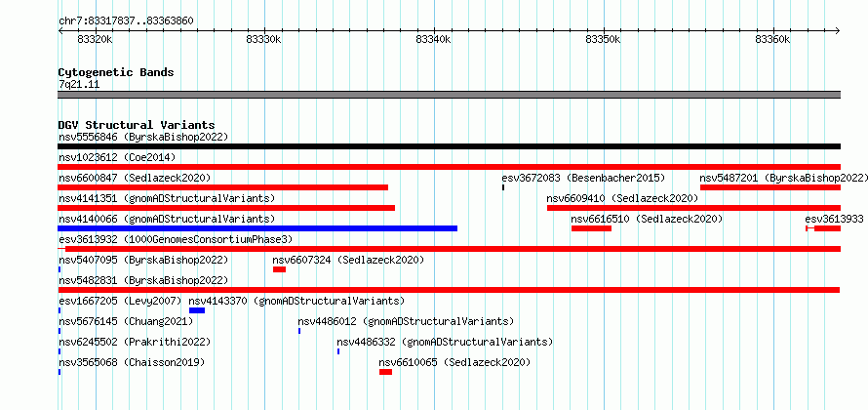Click nsv4143370 (gnomADStructuralVariants) label
Image resolution: width=868 pixels, height=410 pixels.
[x=296, y=301]
